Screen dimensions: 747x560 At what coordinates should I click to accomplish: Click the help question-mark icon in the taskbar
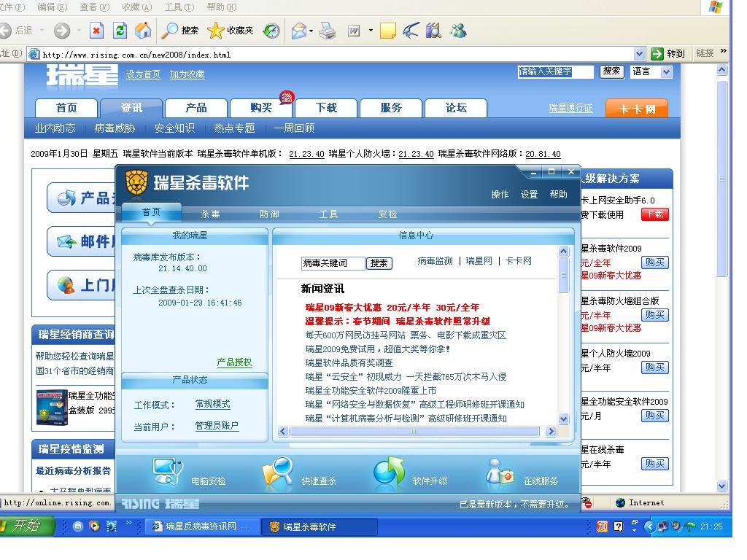[x=619, y=526]
